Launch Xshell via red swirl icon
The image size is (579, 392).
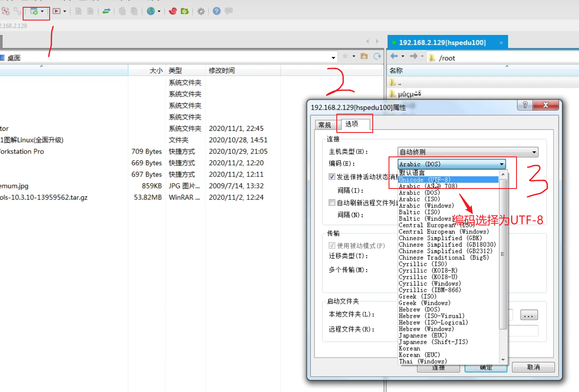[172, 11]
